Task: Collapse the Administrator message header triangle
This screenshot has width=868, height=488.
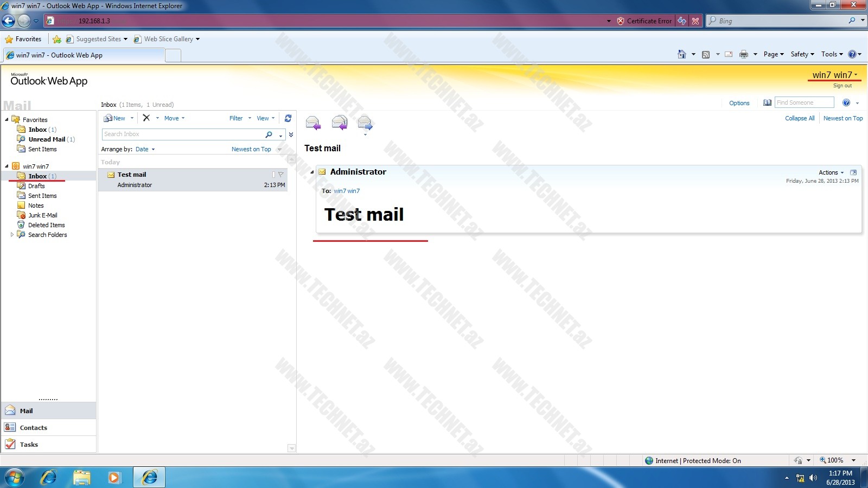Action: click(x=312, y=172)
